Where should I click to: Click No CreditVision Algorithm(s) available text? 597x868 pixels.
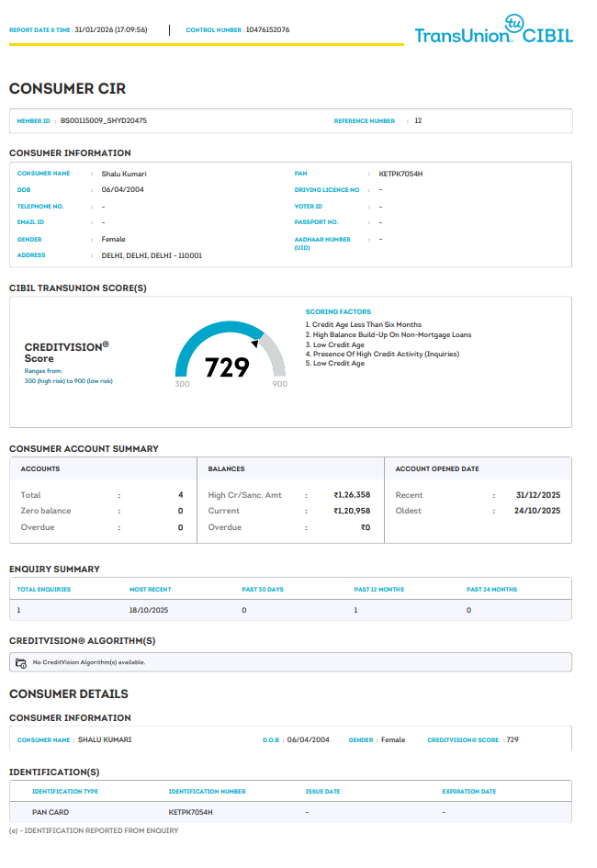pyautogui.click(x=88, y=662)
